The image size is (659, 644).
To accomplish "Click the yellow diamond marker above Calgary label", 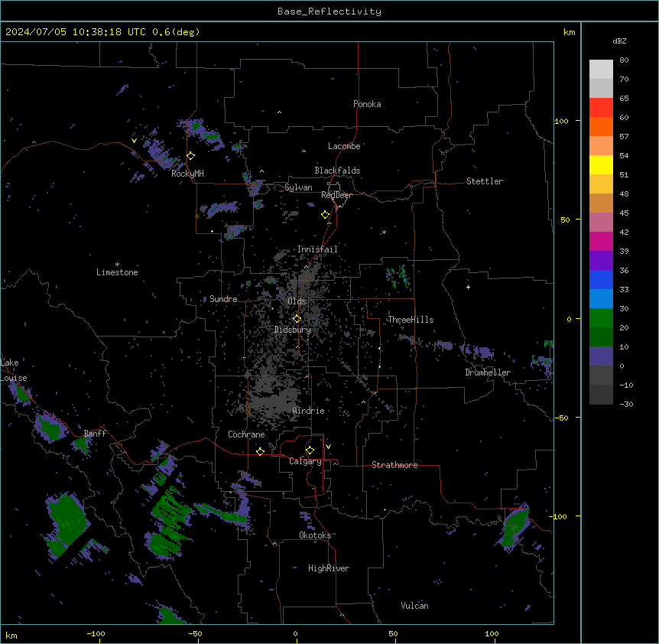I will tap(310, 450).
